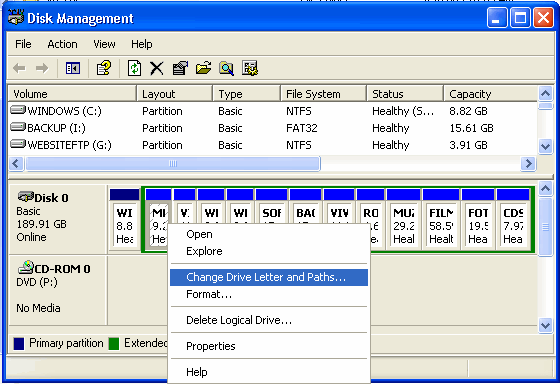Sort by the Volume column header
Image resolution: width=560 pixels, height=384 pixels.
click(72, 94)
